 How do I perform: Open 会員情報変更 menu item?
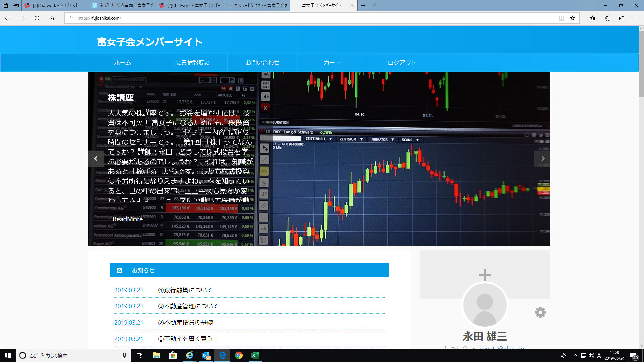[x=193, y=62]
